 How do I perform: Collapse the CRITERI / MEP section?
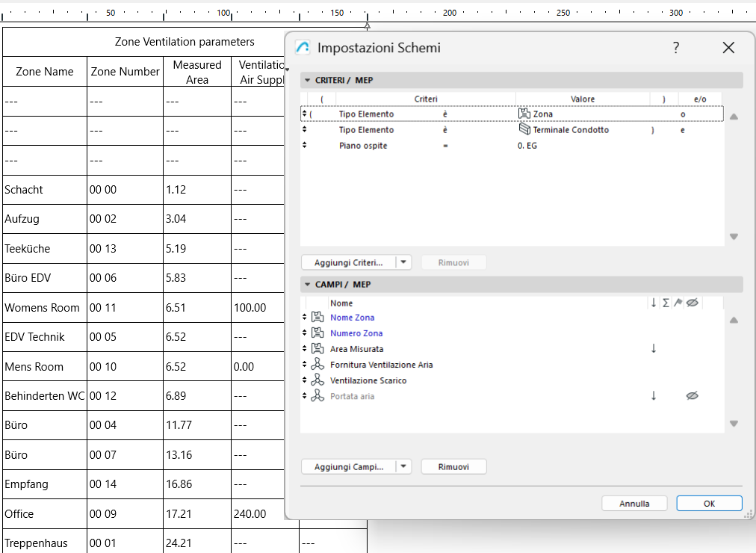[x=307, y=80]
